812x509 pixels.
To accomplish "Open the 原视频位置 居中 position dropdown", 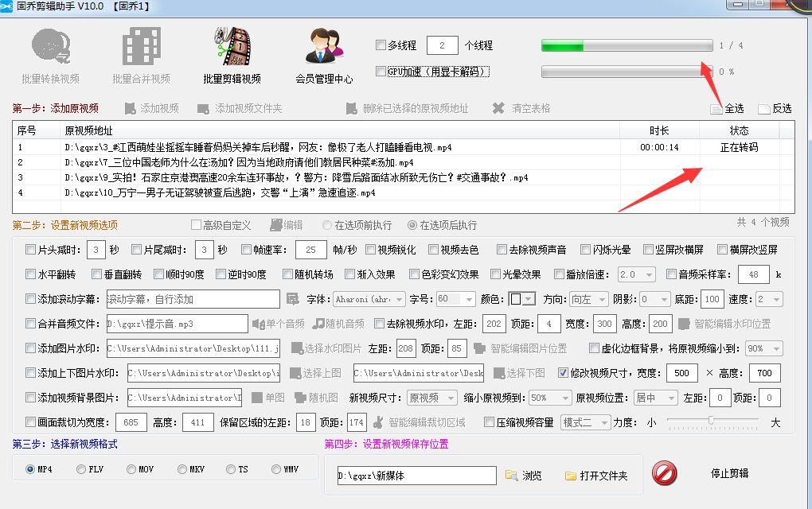I will pos(654,398).
